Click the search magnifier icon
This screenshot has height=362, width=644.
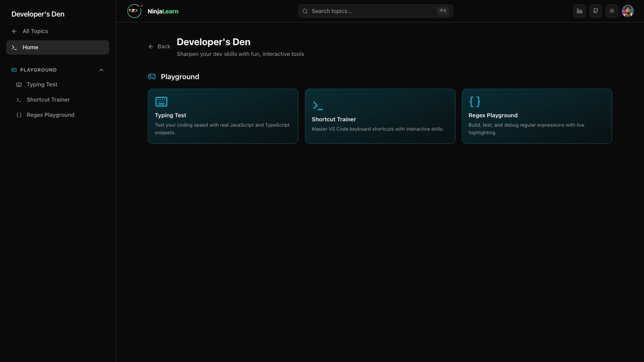pyautogui.click(x=305, y=11)
